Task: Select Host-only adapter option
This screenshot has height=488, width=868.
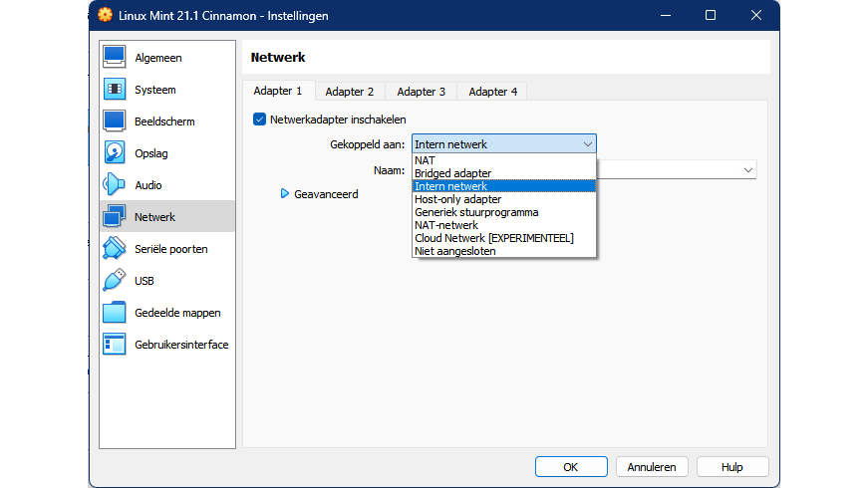Action: pos(457,199)
